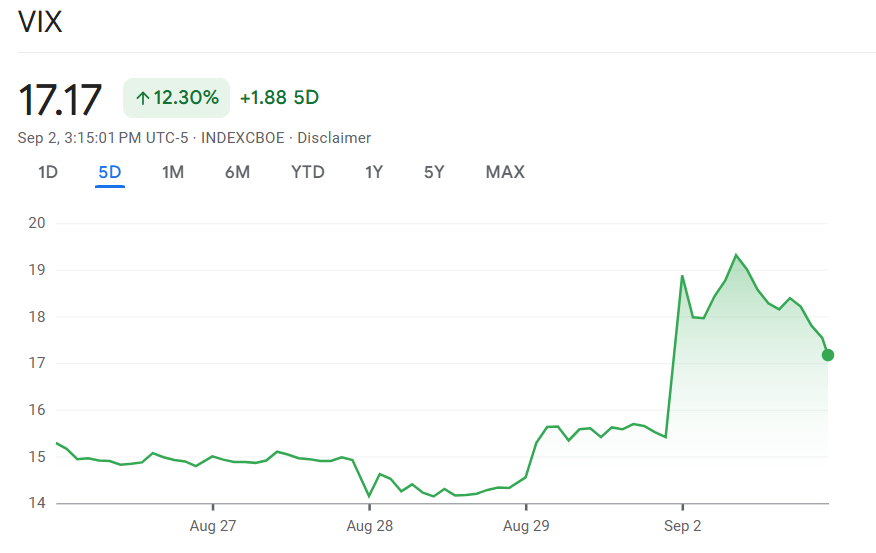Open the Disclaimer link
Screen dimensions: 876x553
click(x=334, y=138)
